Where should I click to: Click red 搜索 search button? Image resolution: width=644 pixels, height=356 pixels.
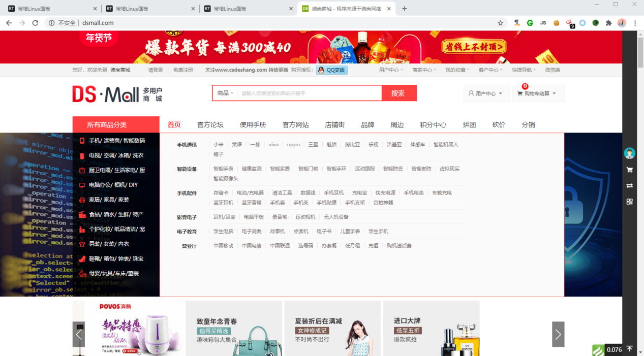click(399, 93)
